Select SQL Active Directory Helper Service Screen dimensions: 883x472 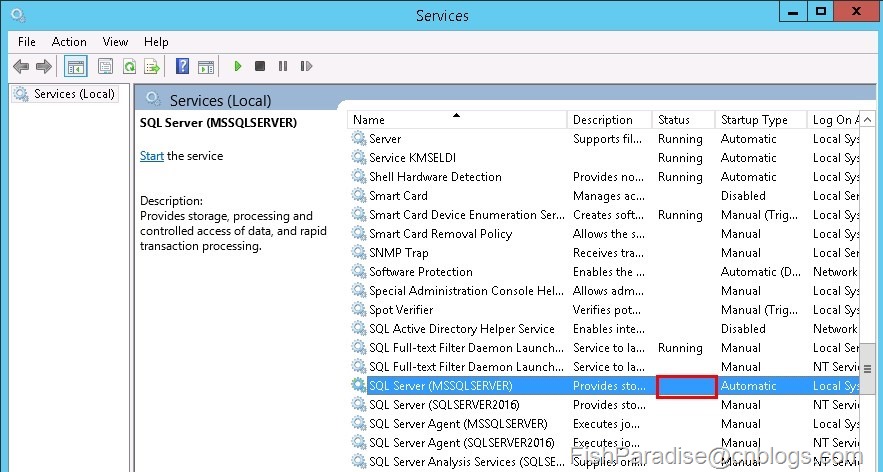(462, 328)
